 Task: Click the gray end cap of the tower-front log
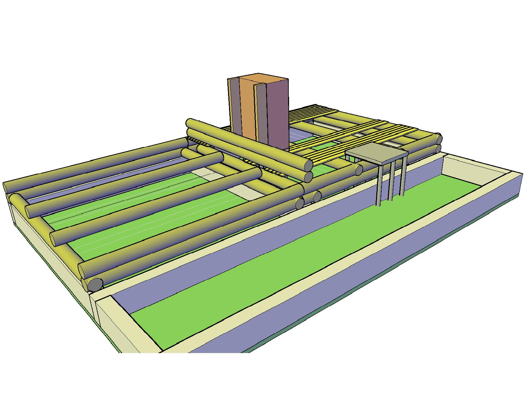[308, 165]
